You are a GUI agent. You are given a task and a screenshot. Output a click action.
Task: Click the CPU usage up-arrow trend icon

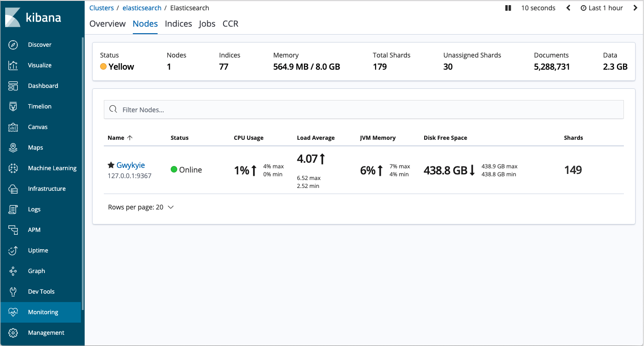[254, 171]
